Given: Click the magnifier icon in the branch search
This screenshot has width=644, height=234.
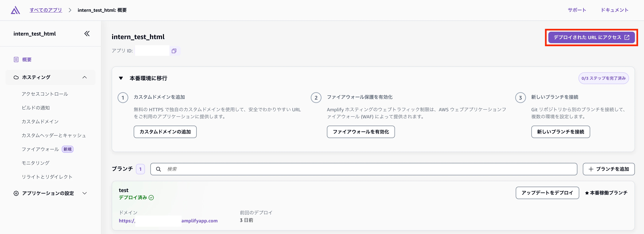Looking at the screenshot, I should tap(159, 169).
